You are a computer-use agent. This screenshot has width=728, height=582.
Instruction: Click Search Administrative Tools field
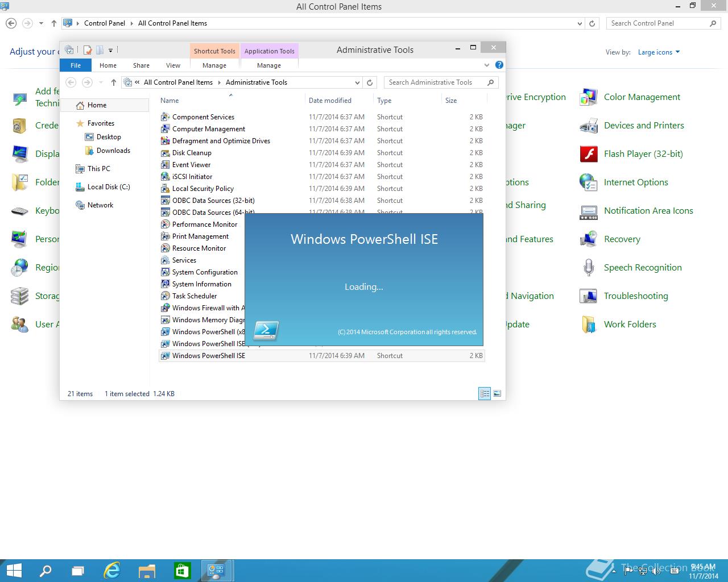click(x=441, y=82)
